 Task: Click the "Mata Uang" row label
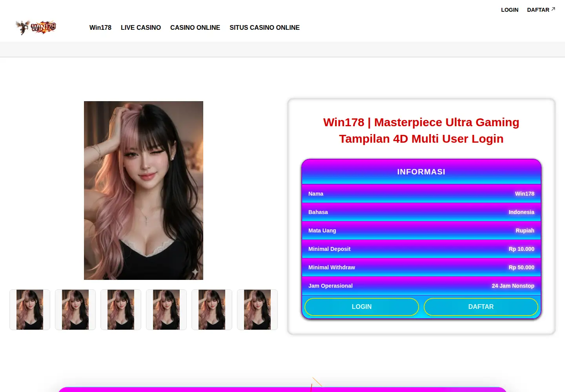pos(322,230)
